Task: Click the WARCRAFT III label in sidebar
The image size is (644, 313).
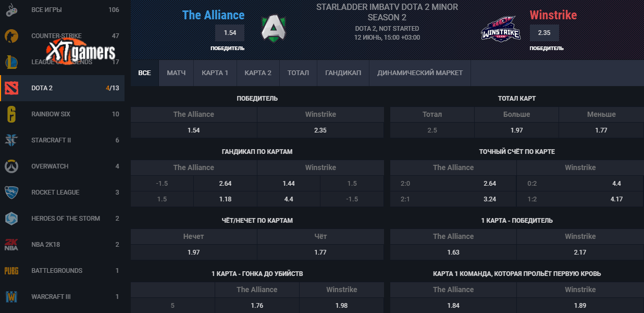Action: (51, 297)
